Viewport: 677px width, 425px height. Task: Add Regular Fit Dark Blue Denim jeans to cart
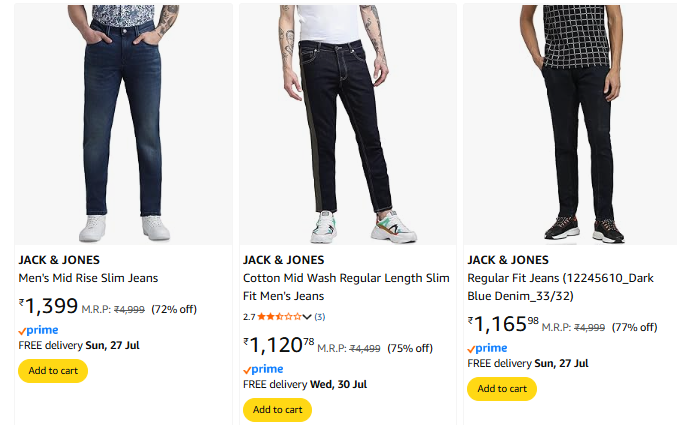click(502, 388)
